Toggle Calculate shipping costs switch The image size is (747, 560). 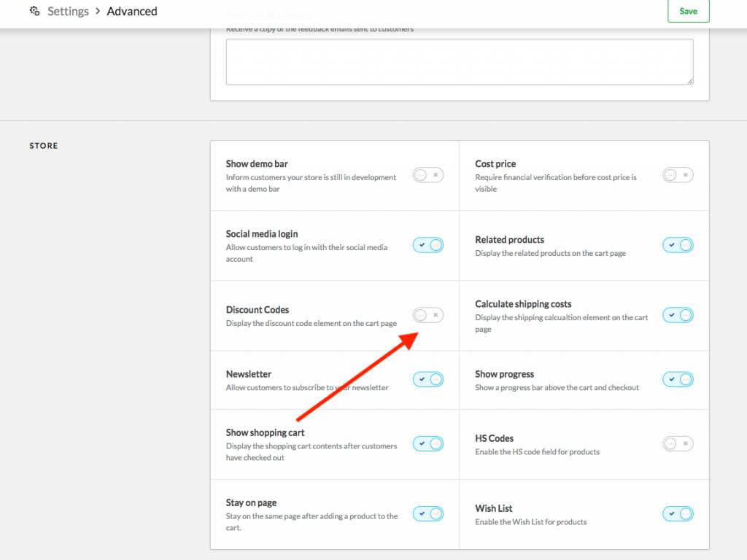click(x=678, y=315)
